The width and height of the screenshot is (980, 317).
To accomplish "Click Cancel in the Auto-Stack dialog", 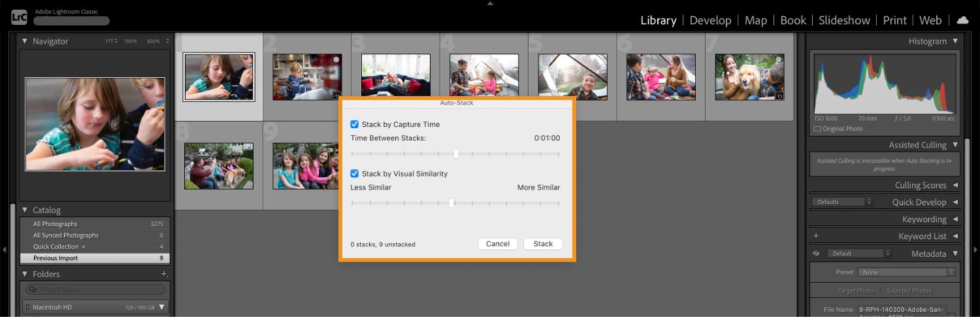I will [498, 244].
